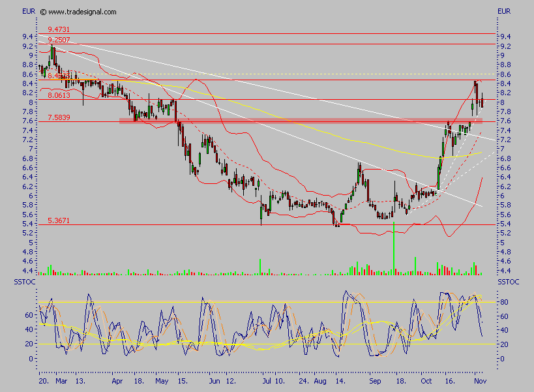The height and width of the screenshot is (392, 534).
Task: Click the EUR label at top right
Action: point(504,12)
